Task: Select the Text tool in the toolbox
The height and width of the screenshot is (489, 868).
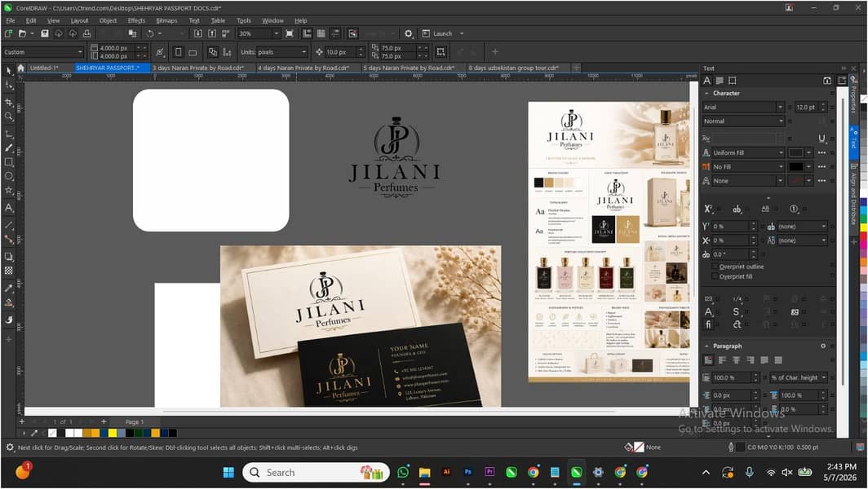Action: [x=8, y=208]
